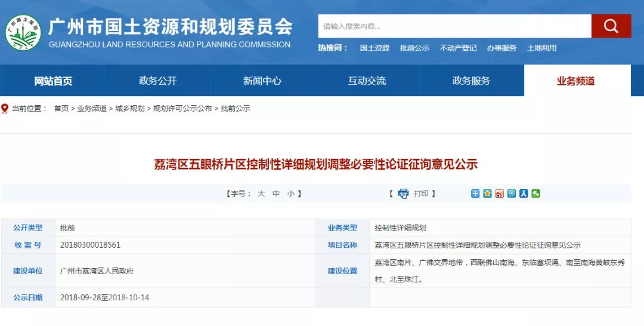The width and height of the screenshot is (644, 326).
Task: Click hot search term 批前公示
Action: 414,48
